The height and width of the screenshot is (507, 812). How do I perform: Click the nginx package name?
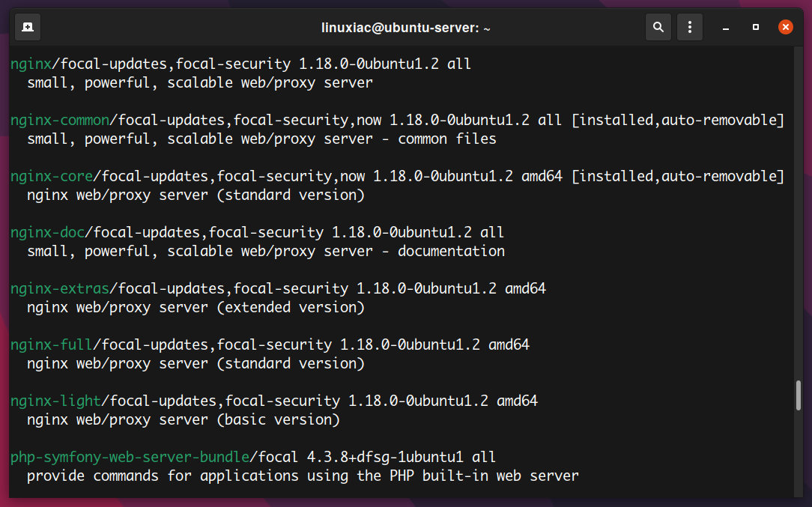[x=31, y=64]
